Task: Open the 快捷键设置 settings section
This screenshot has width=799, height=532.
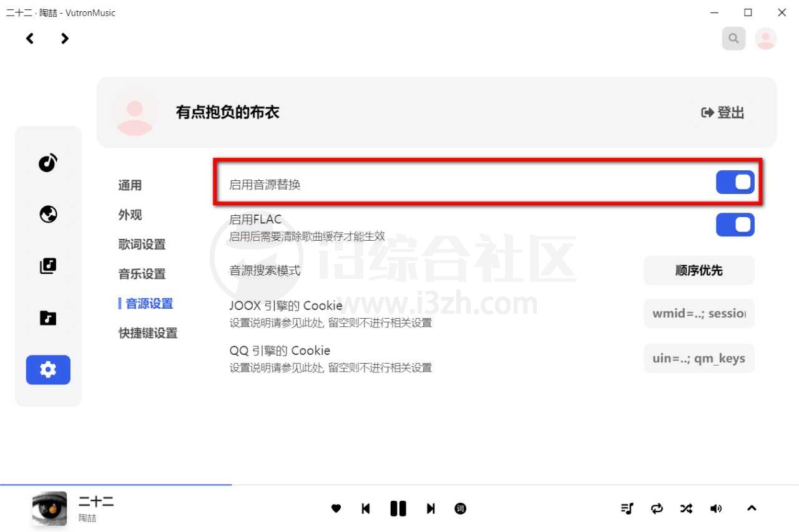Action: point(147,333)
